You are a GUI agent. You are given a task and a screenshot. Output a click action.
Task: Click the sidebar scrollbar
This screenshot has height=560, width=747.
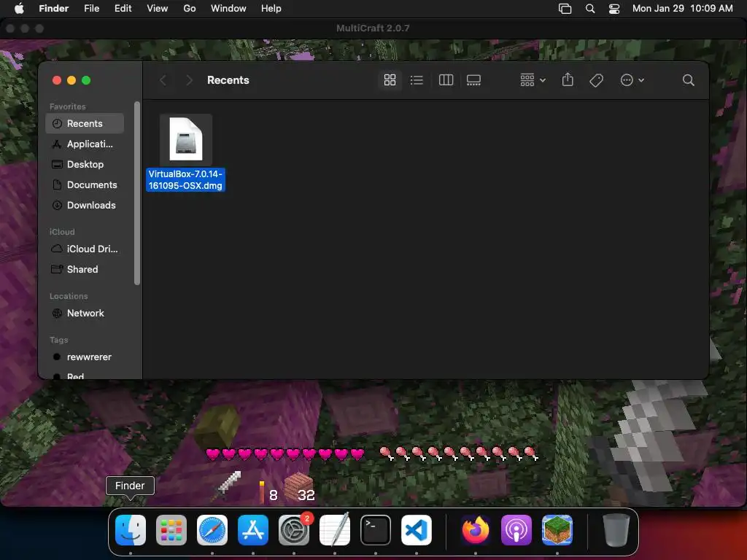coord(137,192)
